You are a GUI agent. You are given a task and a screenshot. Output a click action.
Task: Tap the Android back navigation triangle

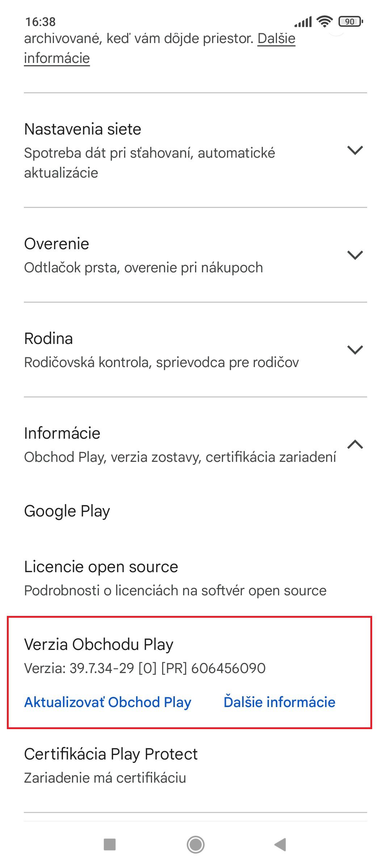click(281, 845)
